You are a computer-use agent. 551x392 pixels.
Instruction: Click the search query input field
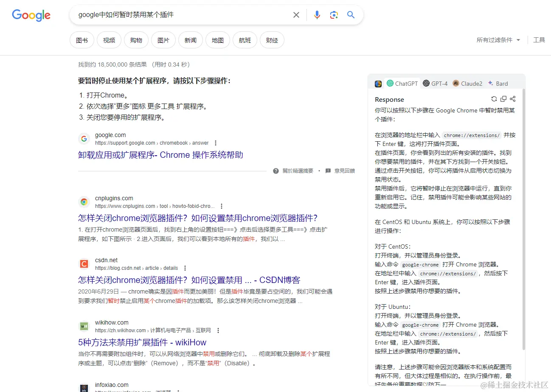point(183,15)
